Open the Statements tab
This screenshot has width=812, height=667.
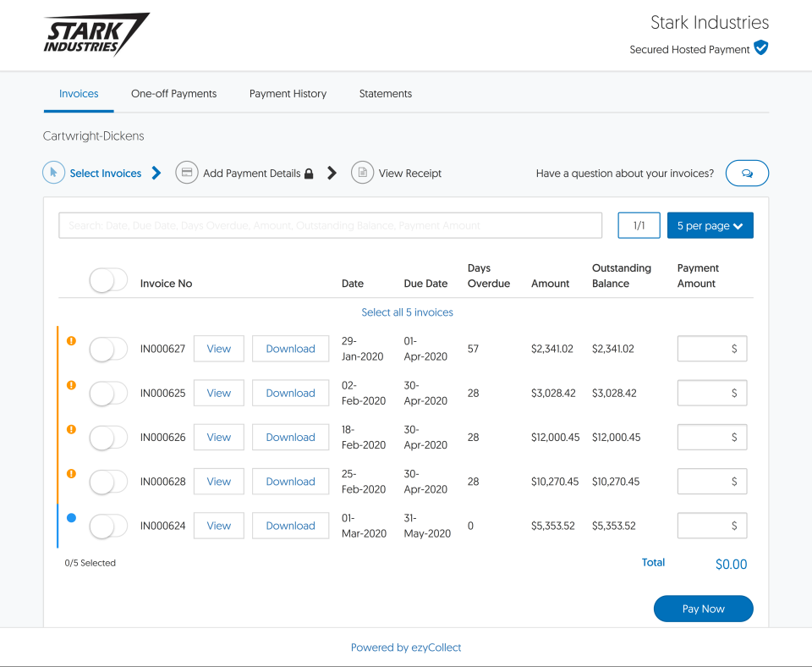tap(385, 94)
